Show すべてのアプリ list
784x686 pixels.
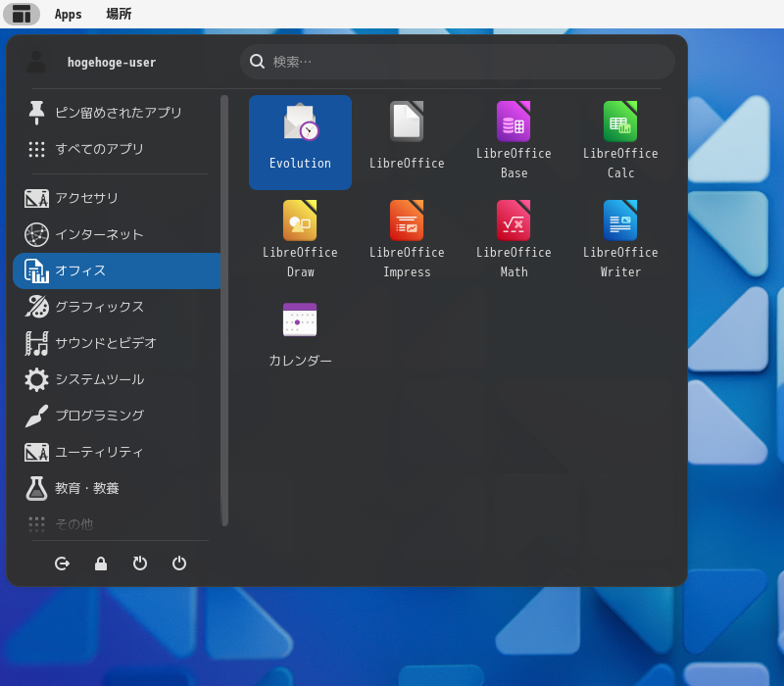coord(117,149)
